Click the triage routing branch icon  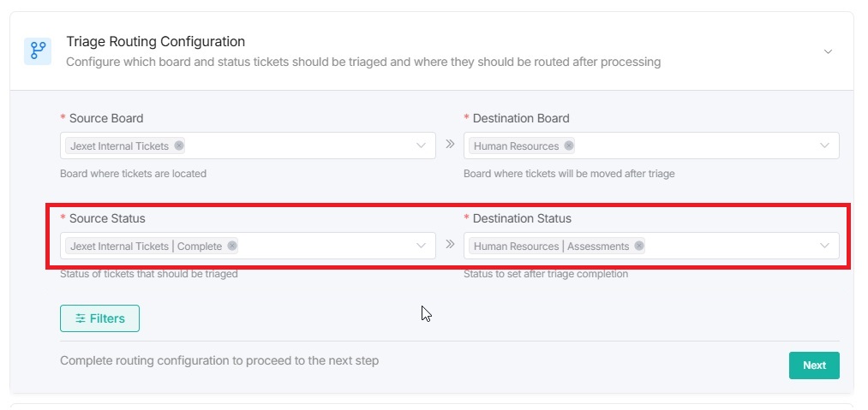pos(38,51)
